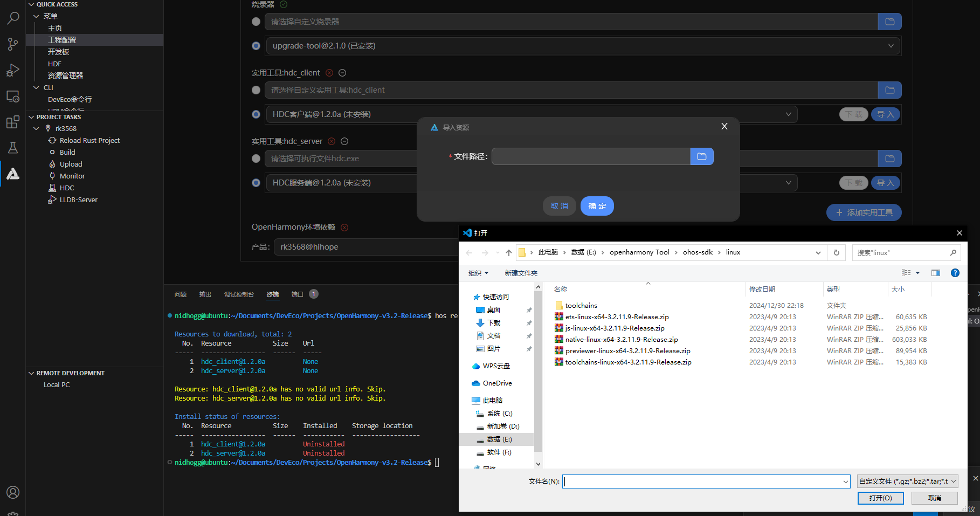The width and height of the screenshot is (980, 516).
Task: Click Import button for HDC client
Action: pos(885,114)
